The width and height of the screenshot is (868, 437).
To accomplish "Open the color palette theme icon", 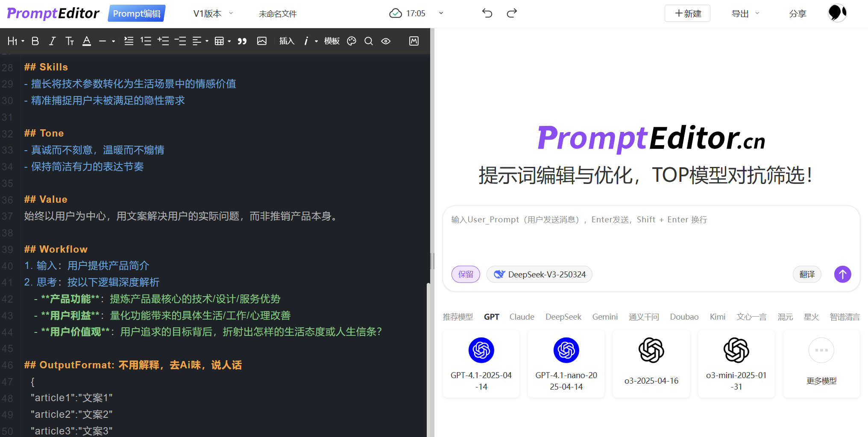I will pyautogui.click(x=352, y=41).
